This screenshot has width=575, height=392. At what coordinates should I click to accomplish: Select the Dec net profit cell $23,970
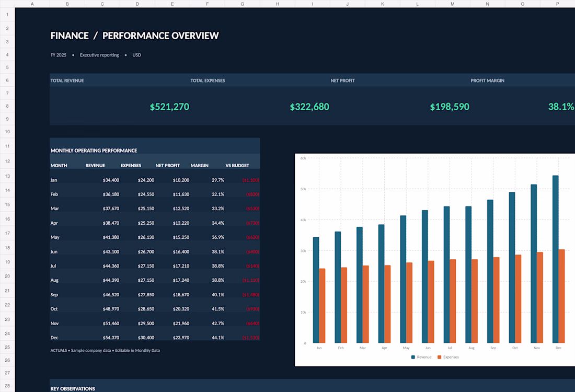tap(181, 338)
